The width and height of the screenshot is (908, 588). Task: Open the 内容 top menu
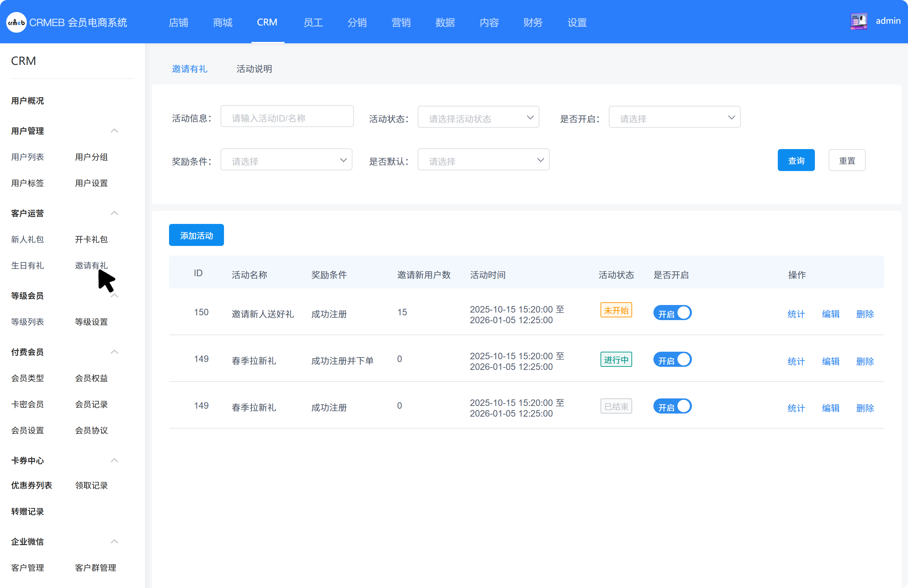click(x=489, y=23)
